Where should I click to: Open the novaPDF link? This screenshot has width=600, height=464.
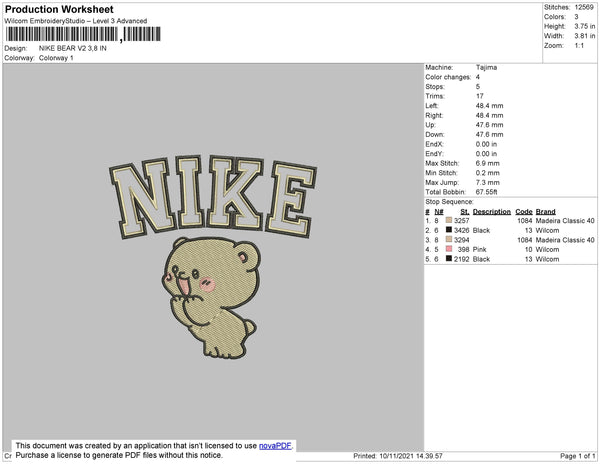(x=275, y=446)
